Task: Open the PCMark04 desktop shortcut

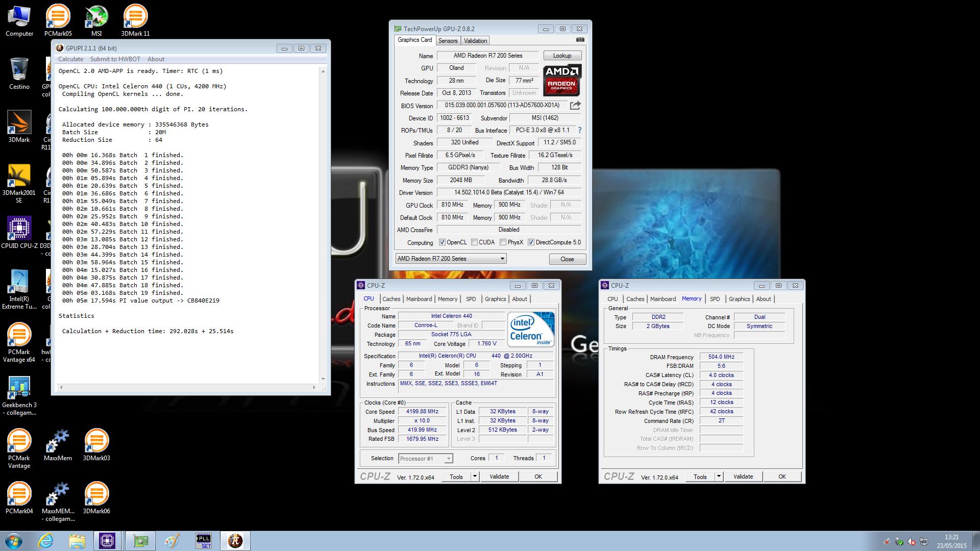Action: coord(19,498)
